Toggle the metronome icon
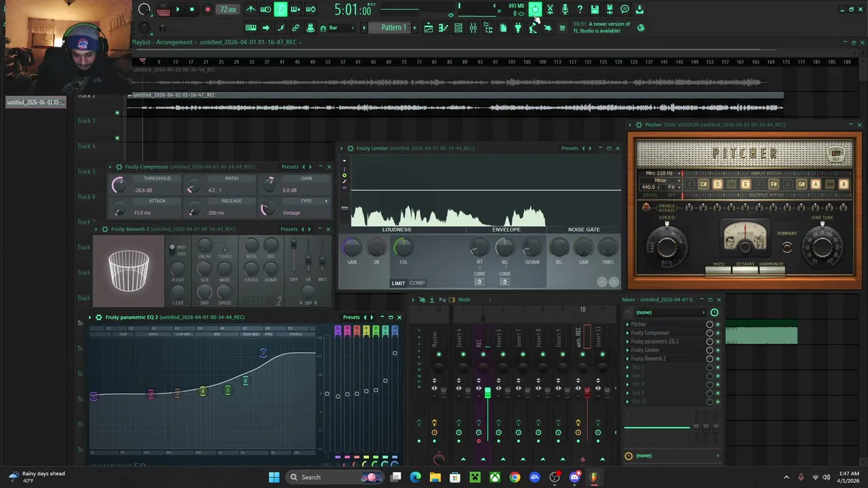Viewport: 868px width, 488px height. (x=251, y=9)
